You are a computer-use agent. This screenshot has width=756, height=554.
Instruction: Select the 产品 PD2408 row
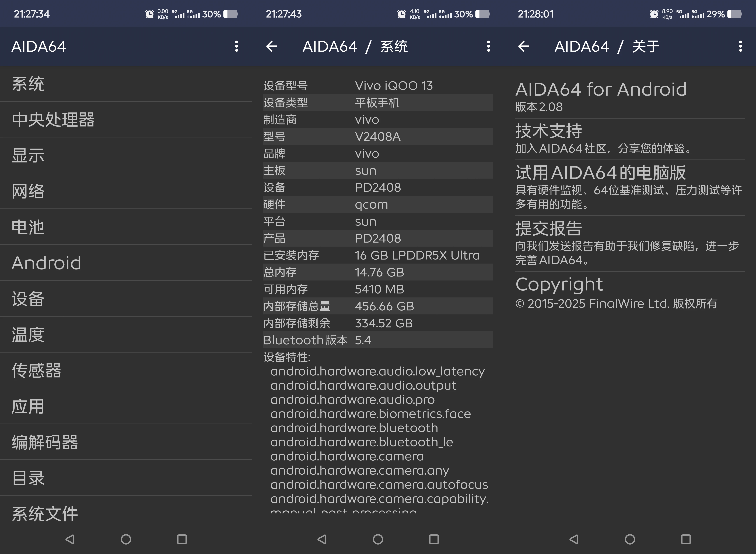click(x=378, y=238)
